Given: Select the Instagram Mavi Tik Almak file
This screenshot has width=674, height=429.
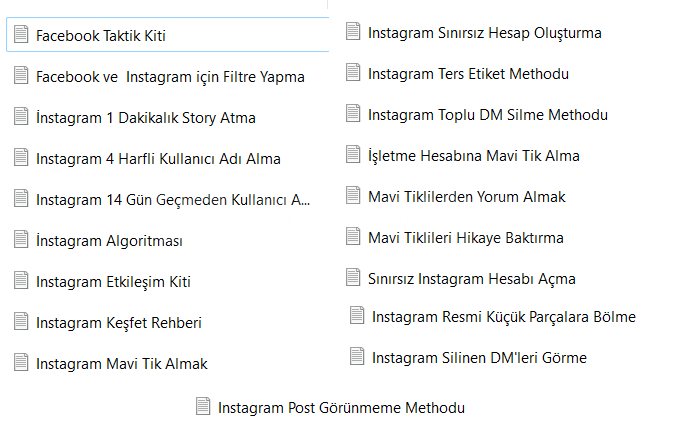Looking at the screenshot, I should coord(121,363).
